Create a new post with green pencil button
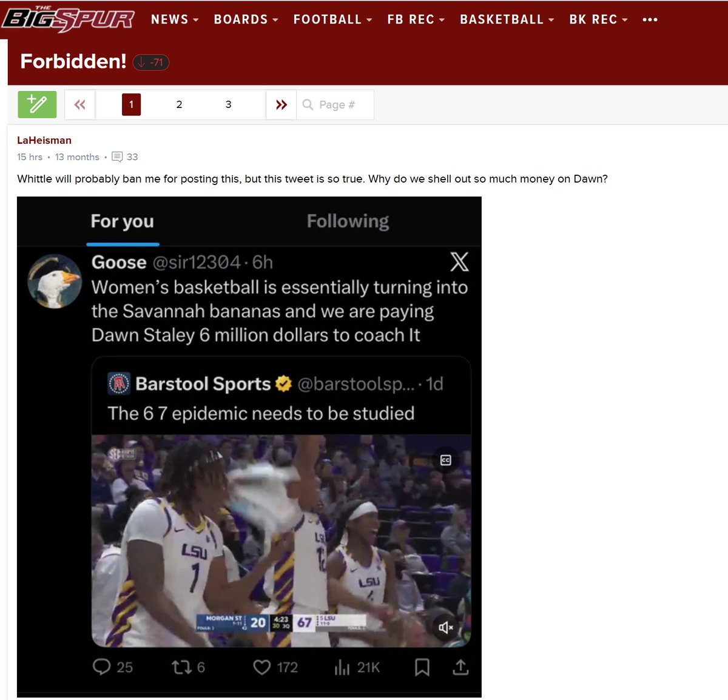Screen dimensions: 728x700 tap(37, 104)
